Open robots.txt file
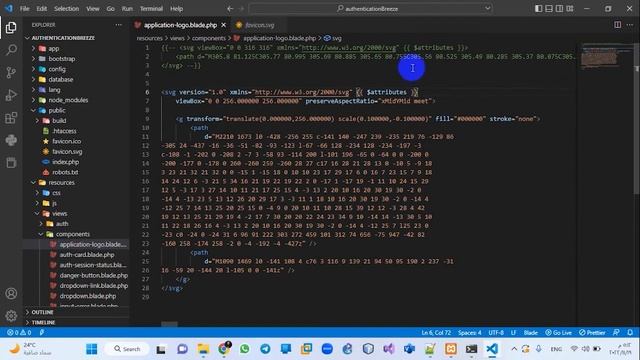 point(65,172)
